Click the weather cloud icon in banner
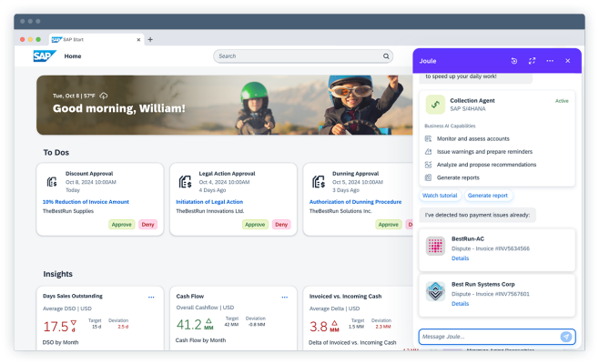 [104, 96]
